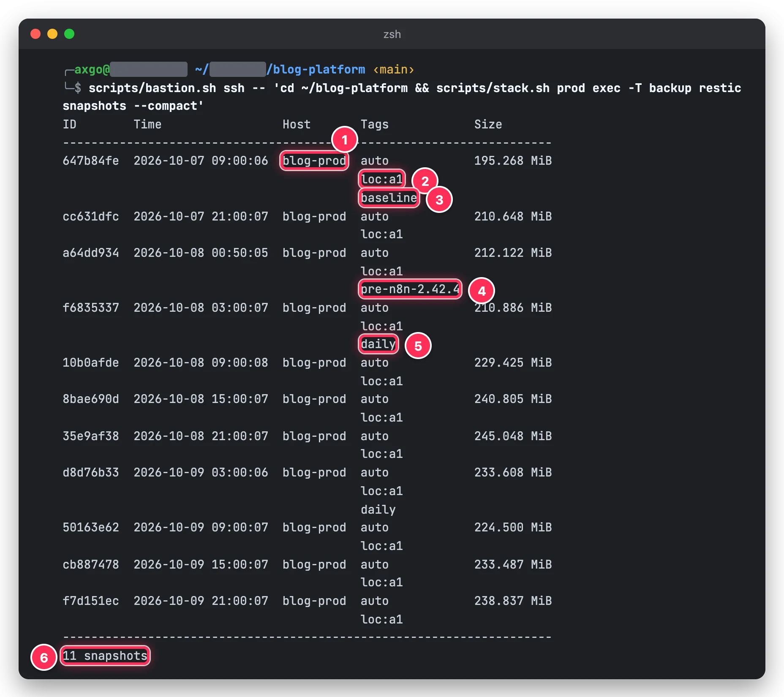Screen dimensions: 784x697
Task: Click the size 212.122 MiB
Action: (513, 253)
